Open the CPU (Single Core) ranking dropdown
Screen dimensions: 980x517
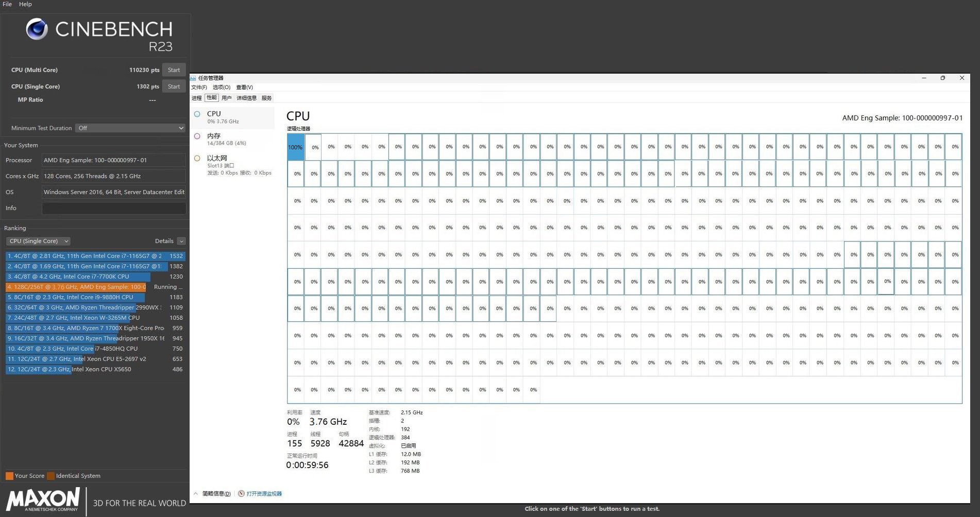[x=38, y=241]
